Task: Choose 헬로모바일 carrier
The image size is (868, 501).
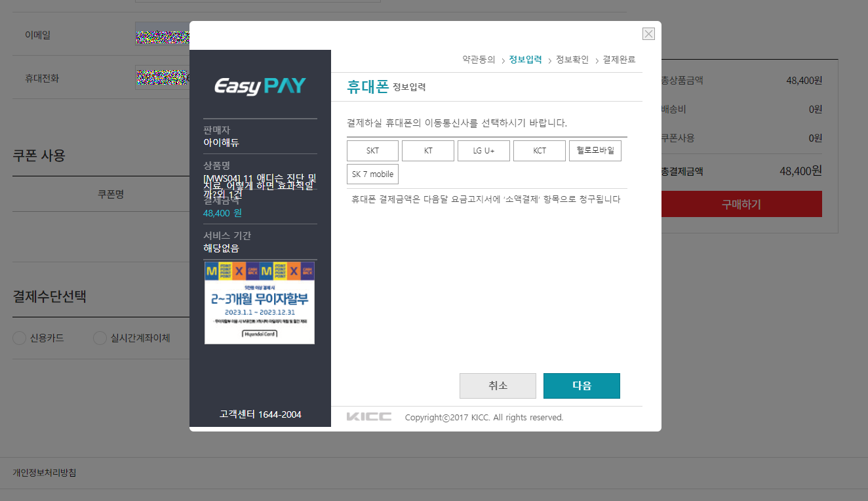Action: click(x=595, y=151)
